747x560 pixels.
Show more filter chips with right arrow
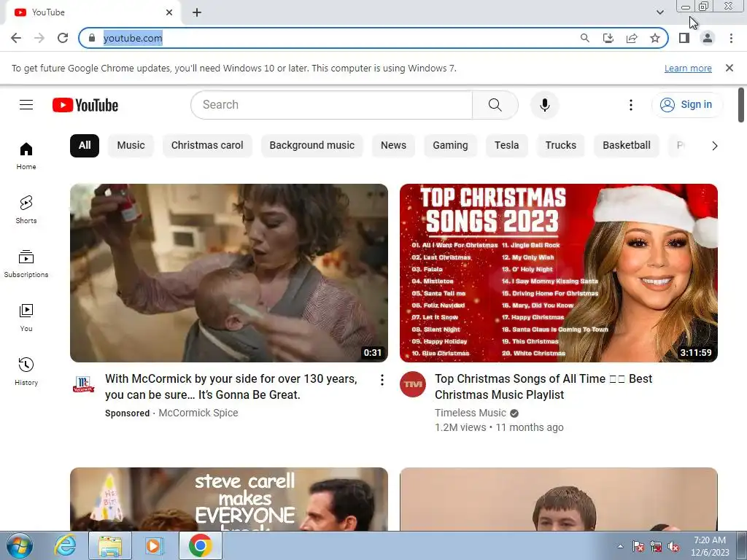pyautogui.click(x=714, y=146)
